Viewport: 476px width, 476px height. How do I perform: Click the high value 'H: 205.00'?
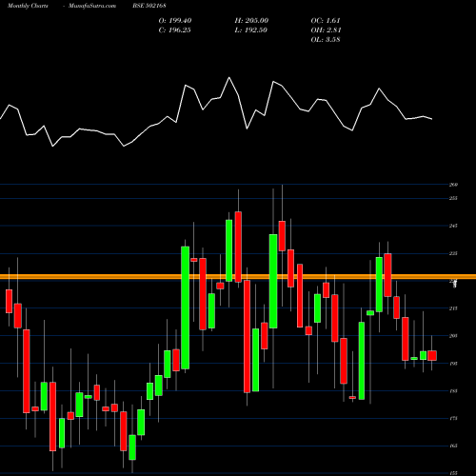tap(251, 21)
